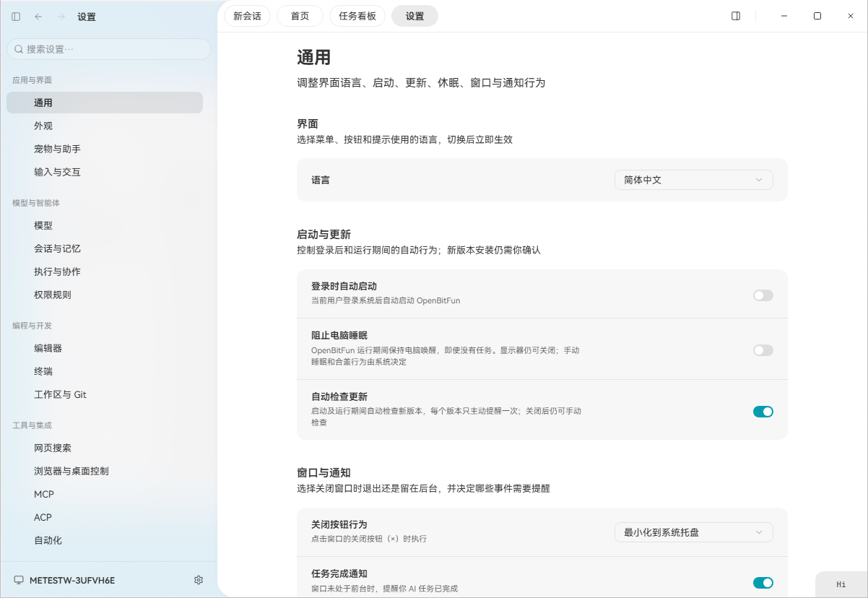Click the search magnifier icon

click(18, 49)
